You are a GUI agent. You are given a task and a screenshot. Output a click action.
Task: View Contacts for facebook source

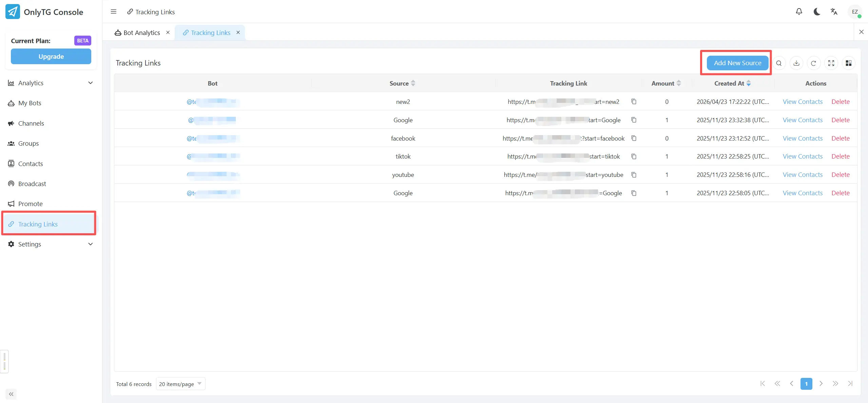coord(803,138)
